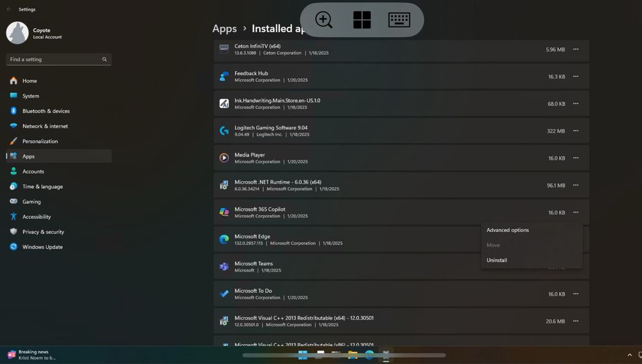Open more options for Feedback Hub
Screen dimensions: 642x364
coord(576,76)
